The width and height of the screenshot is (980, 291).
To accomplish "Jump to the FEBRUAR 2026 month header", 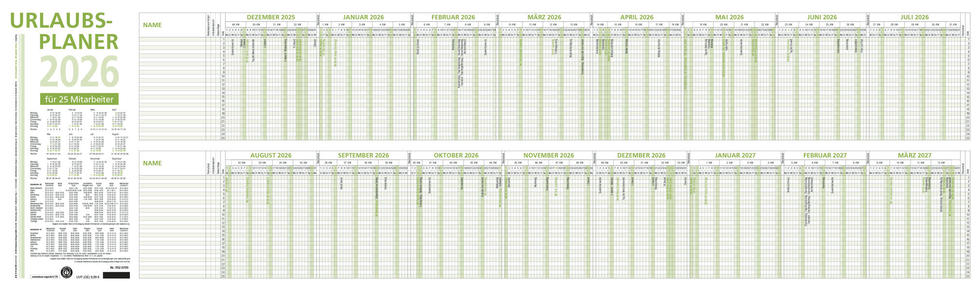I will (x=453, y=17).
